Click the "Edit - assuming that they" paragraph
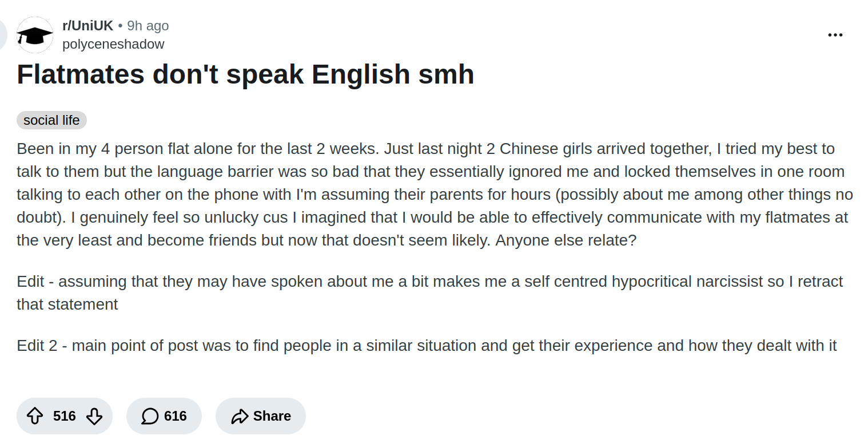Image resolution: width=868 pixels, height=447 pixels. pyautogui.click(x=429, y=292)
